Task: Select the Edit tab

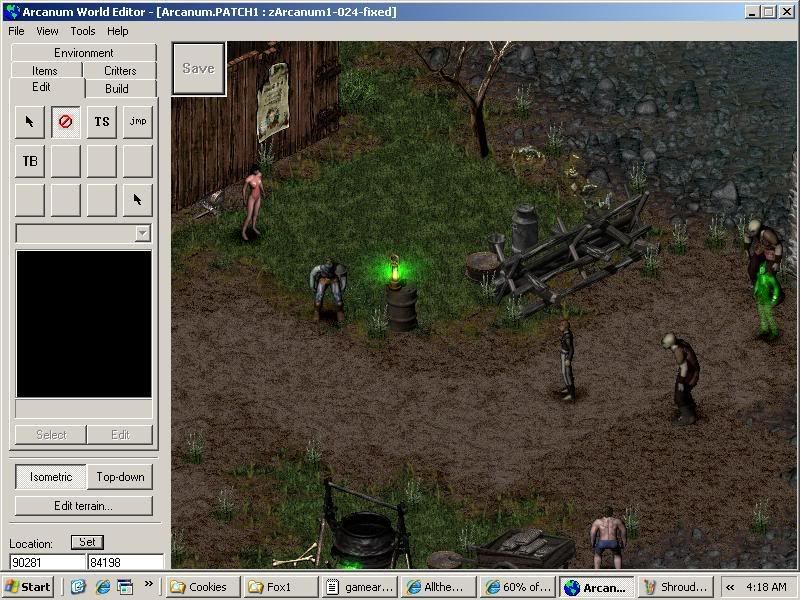Action: point(42,87)
